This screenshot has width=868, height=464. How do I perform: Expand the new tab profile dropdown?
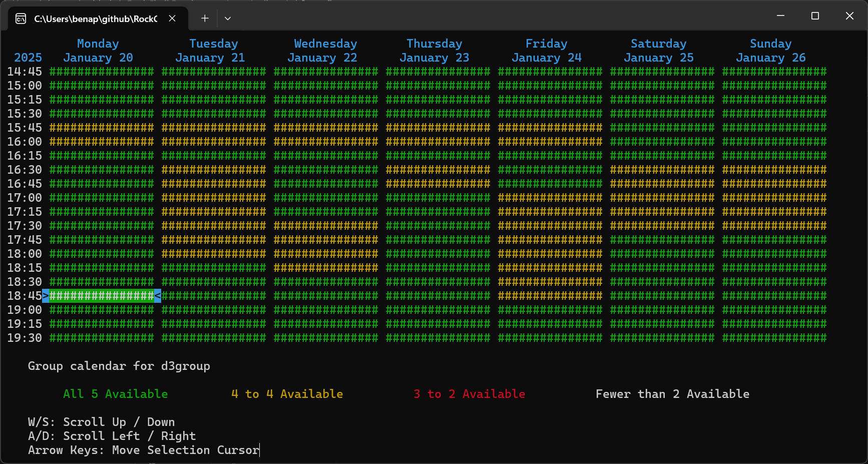[x=228, y=19]
